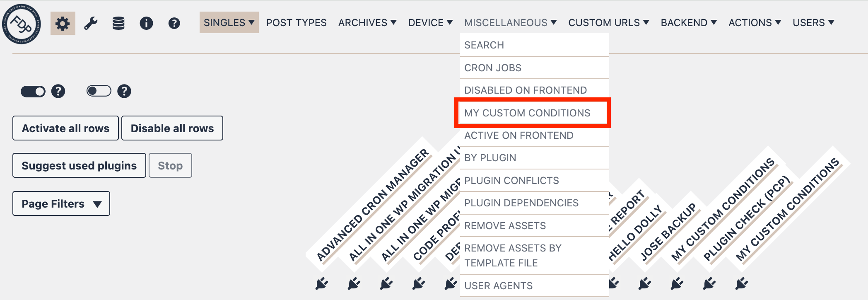Expand the Singles dropdown menu
Image resolution: width=868 pixels, height=300 pixels.
pyautogui.click(x=229, y=23)
